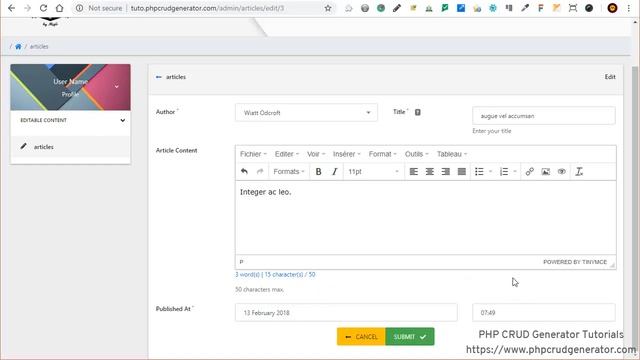Expand the user profile chevron

point(117,87)
